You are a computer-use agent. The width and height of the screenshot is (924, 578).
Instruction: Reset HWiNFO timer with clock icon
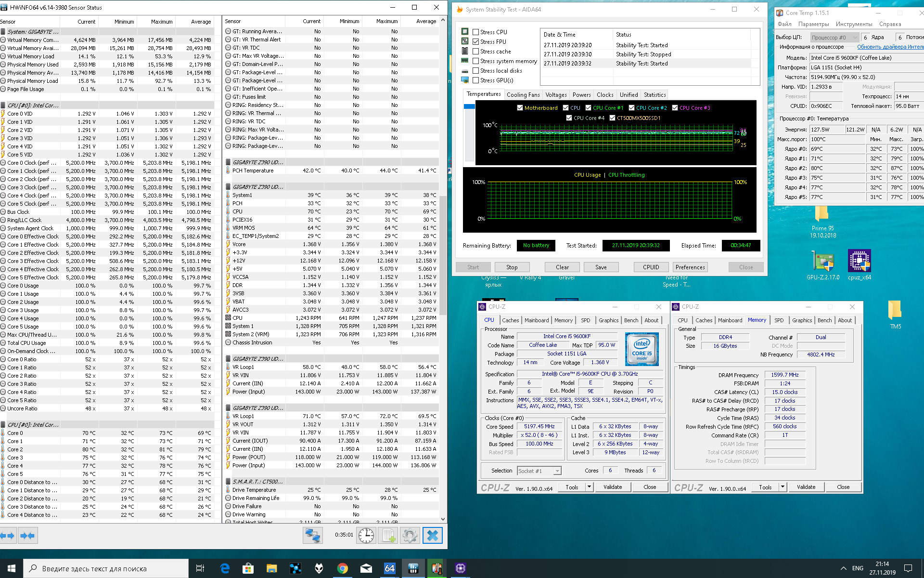click(366, 536)
